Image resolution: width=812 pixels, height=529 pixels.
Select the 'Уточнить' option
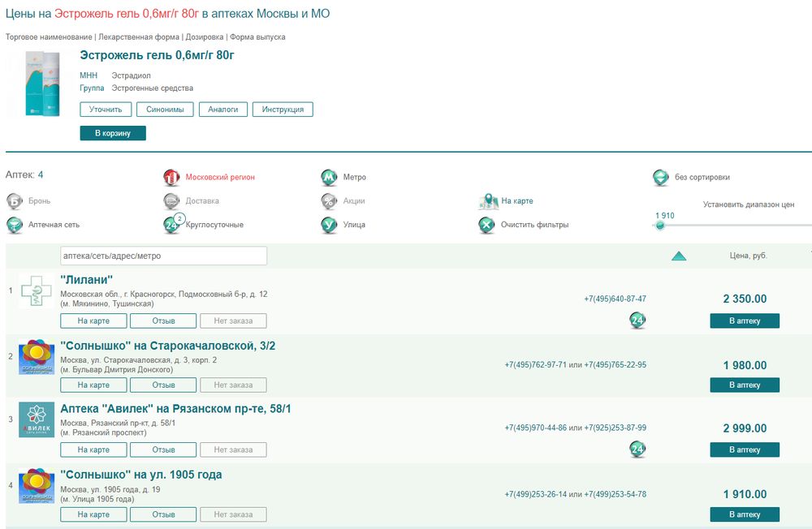106,110
